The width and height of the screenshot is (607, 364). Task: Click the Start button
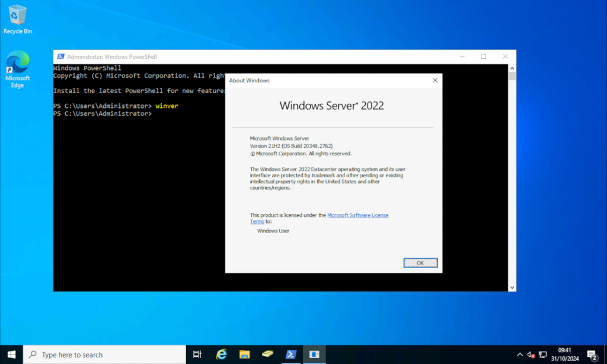(x=11, y=354)
